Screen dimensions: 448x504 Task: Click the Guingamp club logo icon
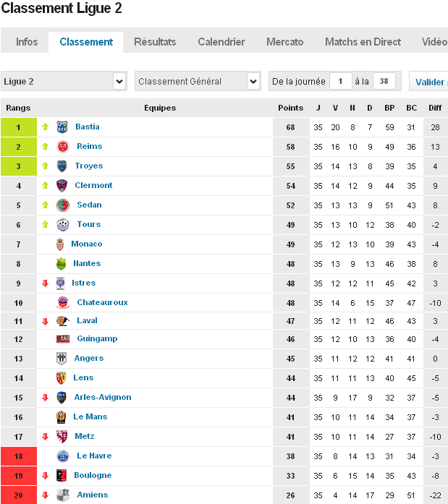63,339
